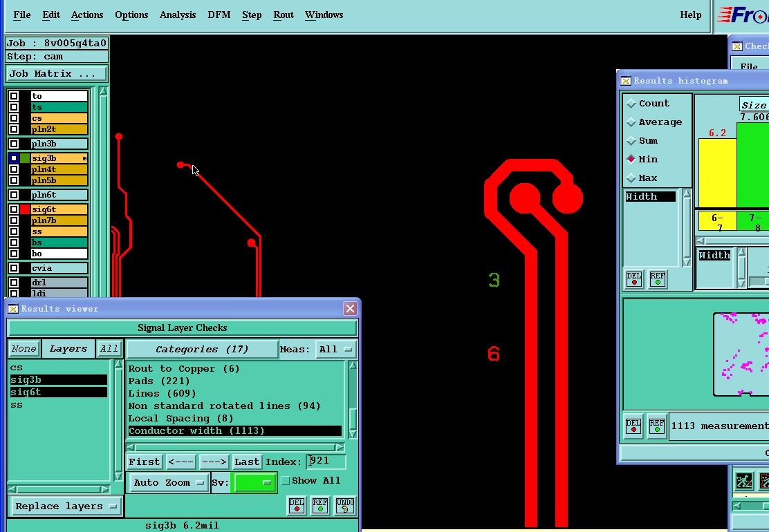Enable the Show All checkbox
The width and height of the screenshot is (769, 532).
tap(286, 481)
